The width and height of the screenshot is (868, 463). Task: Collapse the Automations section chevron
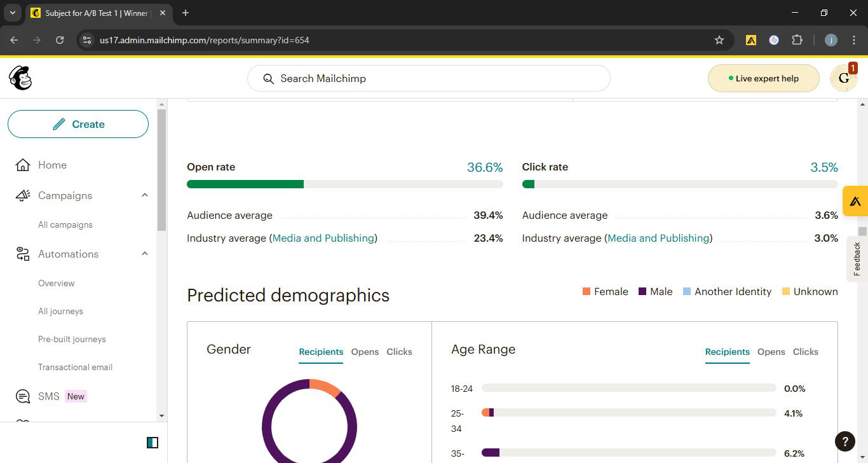click(145, 254)
